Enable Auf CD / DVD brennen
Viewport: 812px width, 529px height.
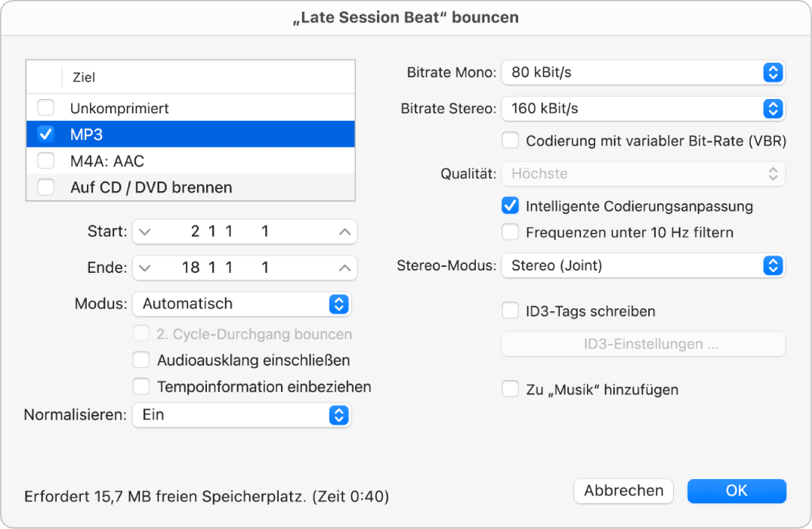(x=45, y=187)
